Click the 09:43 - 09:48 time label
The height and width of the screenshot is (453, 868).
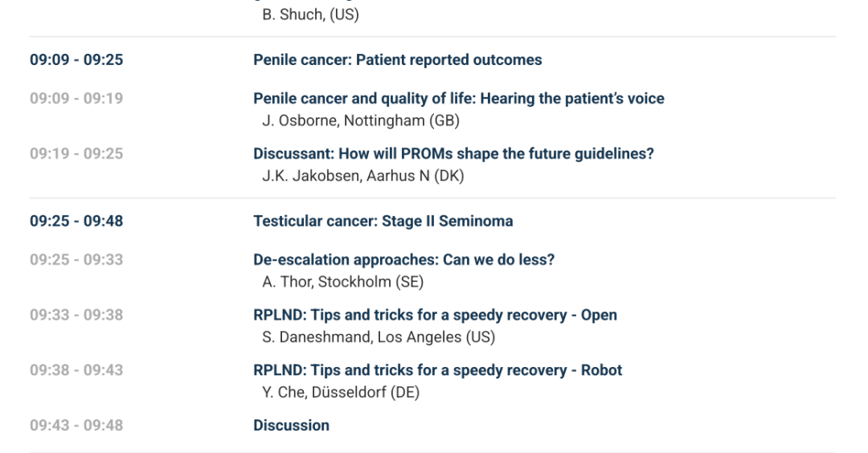(76, 426)
